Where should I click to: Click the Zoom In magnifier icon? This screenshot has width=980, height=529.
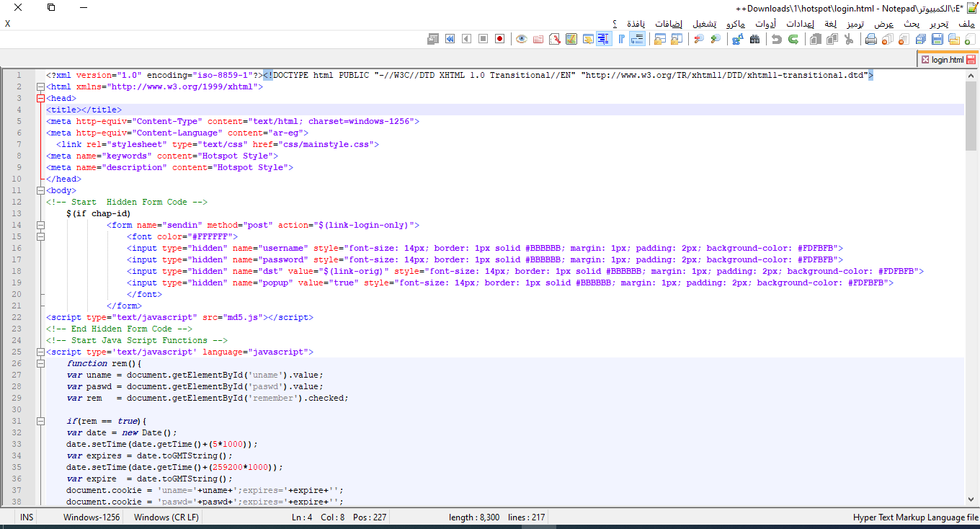tap(715, 39)
